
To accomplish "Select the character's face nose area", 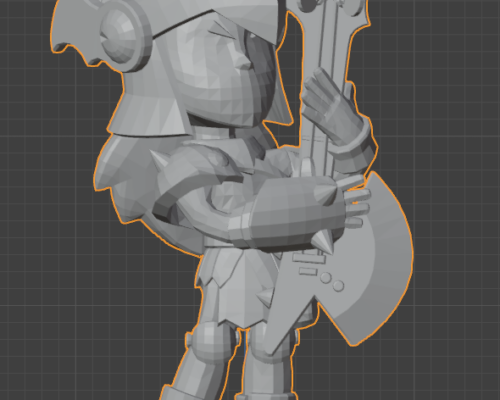I will [x=243, y=62].
